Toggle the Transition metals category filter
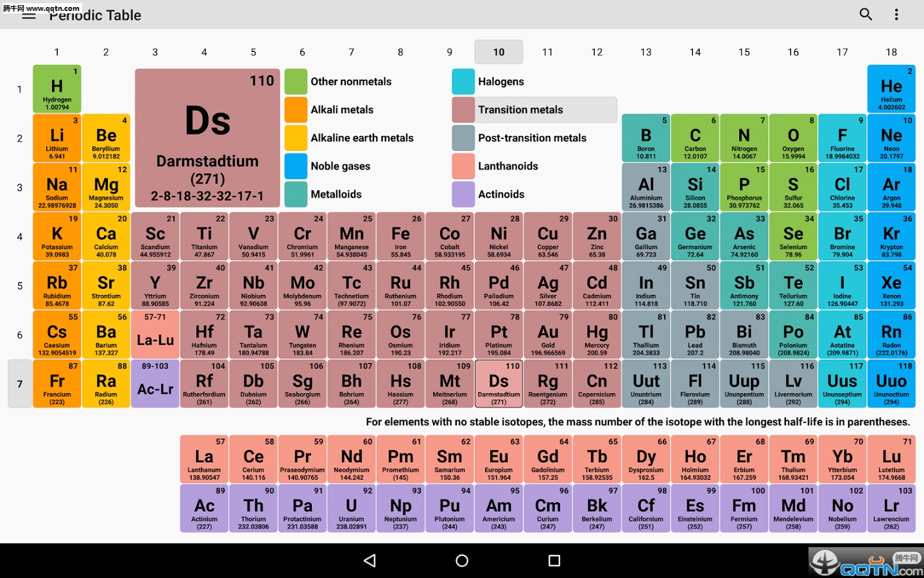 [x=534, y=110]
